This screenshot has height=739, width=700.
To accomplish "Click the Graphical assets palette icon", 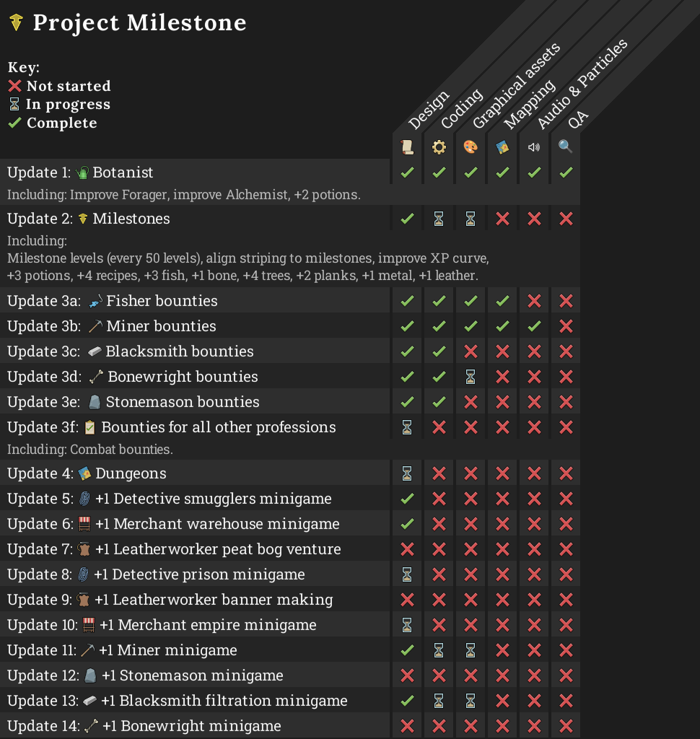I will pos(471,147).
